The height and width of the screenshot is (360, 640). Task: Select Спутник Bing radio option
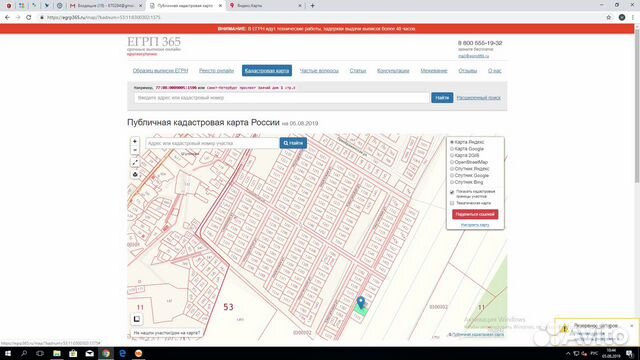(x=452, y=182)
